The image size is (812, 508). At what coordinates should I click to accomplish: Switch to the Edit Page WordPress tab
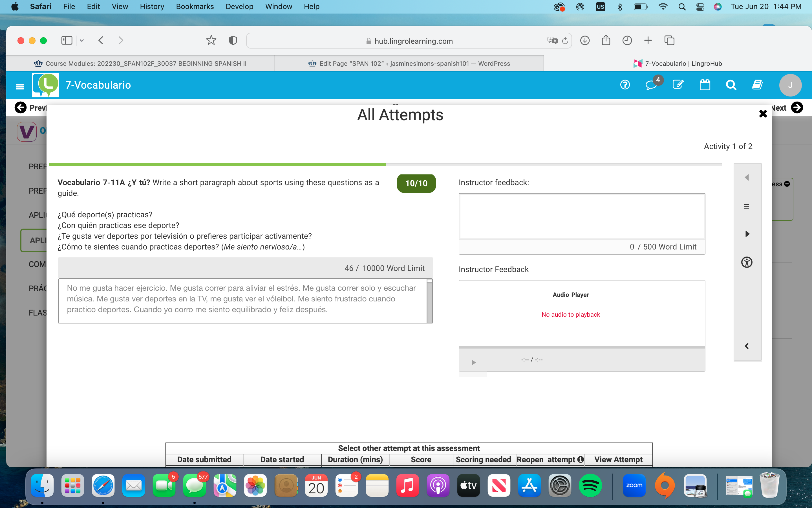pos(409,63)
